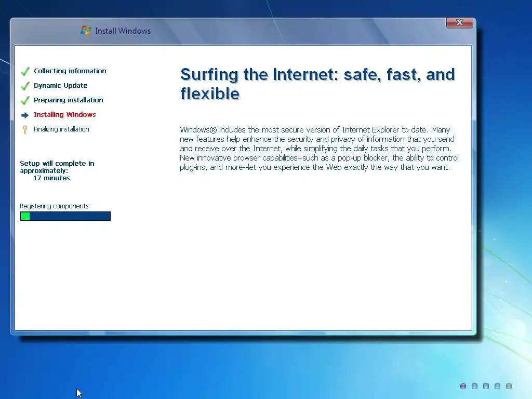Click the Registering components label
Image resolution: width=532 pixels, height=399 pixels.
point(54,206)
